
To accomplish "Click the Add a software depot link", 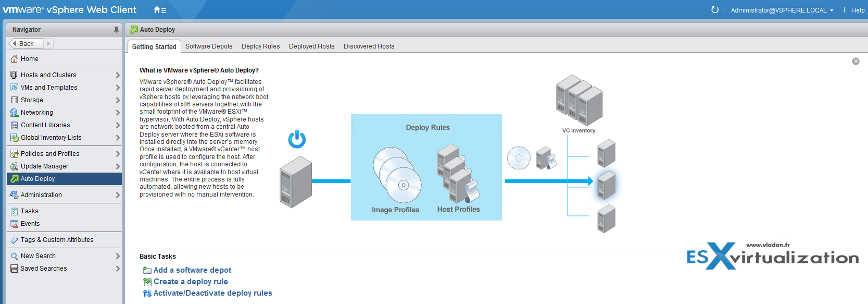I will [x=192, y=270].
